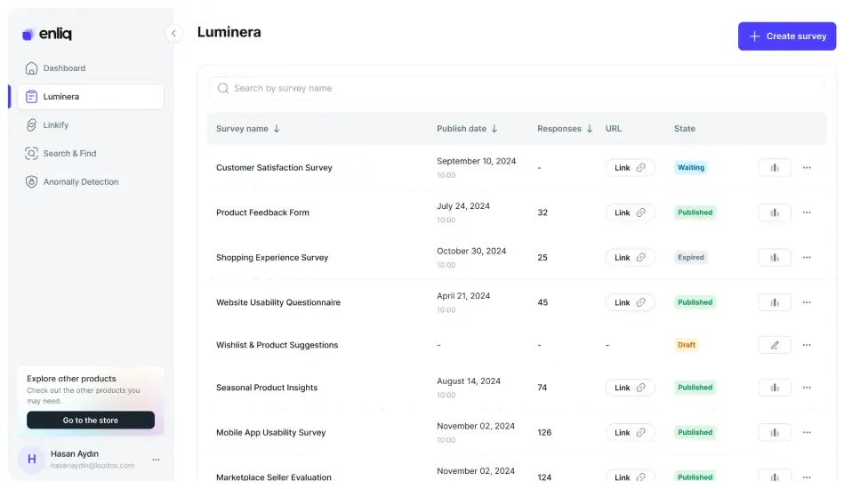Image resolution: width=868 pixels, height=489 pixels.
Task: Click Go to the store button
Action: [x=91, y=421]
